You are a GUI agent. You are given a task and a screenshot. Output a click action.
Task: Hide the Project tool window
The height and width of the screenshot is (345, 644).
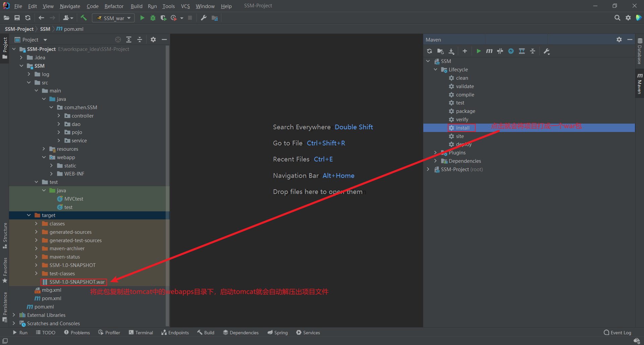click(164, 40)
